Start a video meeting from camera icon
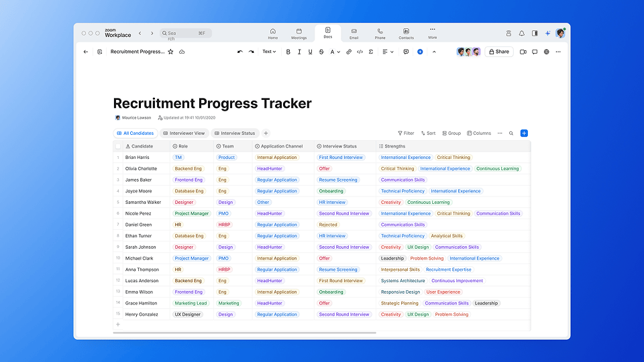The height and width of the screenshot is (362, 644). pos(523,52)
